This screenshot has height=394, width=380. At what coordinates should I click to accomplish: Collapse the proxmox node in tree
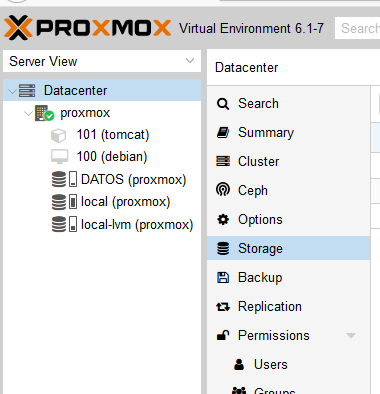click(28, 113)
